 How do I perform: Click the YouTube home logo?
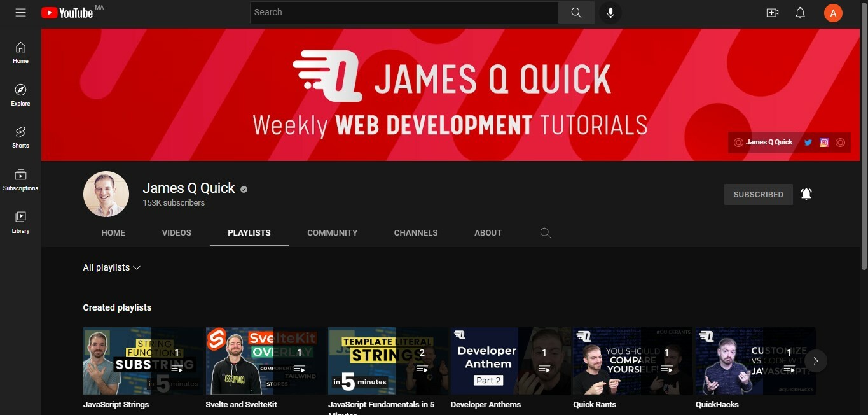[x=67, y=12]
